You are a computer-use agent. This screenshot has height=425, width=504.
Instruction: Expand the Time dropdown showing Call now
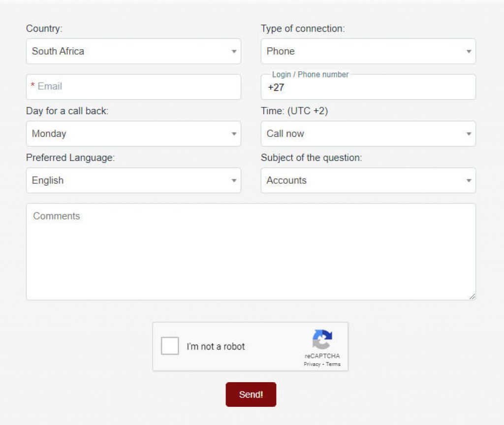[x=368, y=134]
